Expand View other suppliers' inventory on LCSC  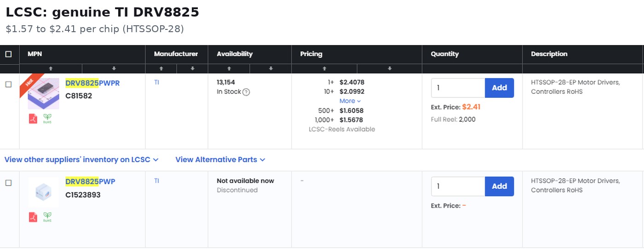click(81, 160)
